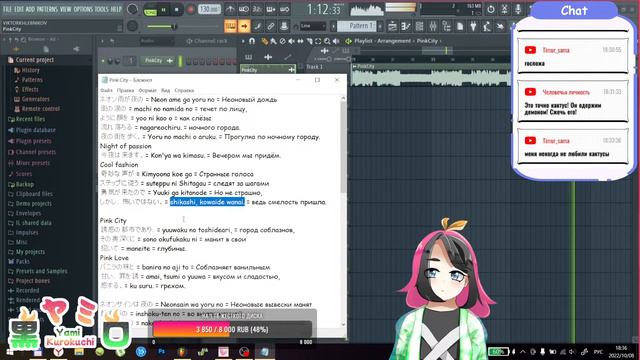
Task: Open the PATTERNS menu
Action: 48,9
